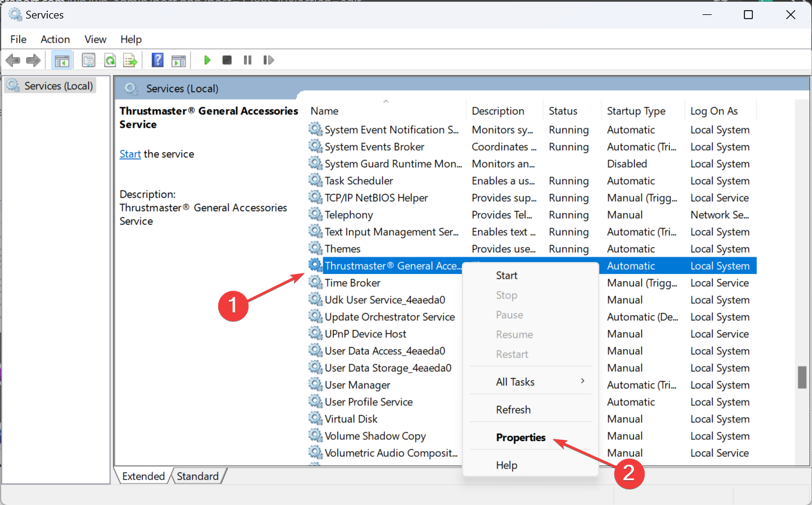Sort by the Name column header
This screenshot has height=505, width=812.
386,111
